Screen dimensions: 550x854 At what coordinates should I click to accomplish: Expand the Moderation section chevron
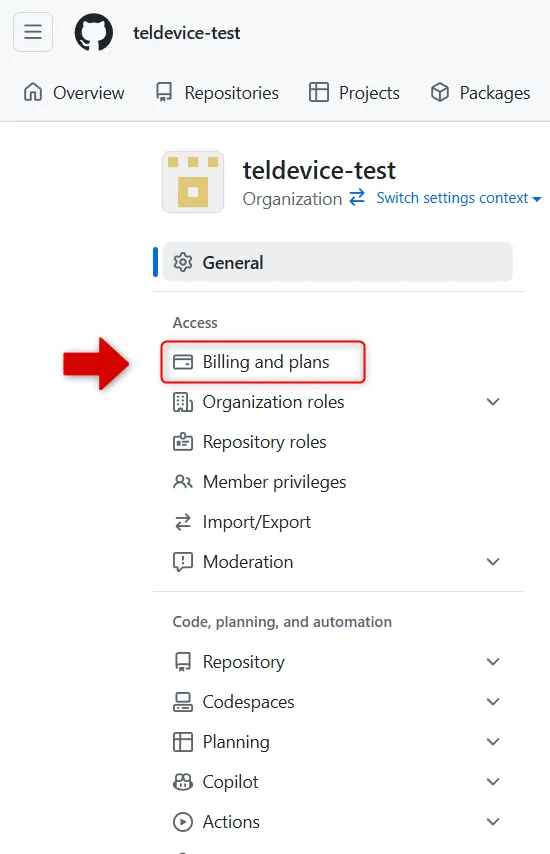coord(493,562)
